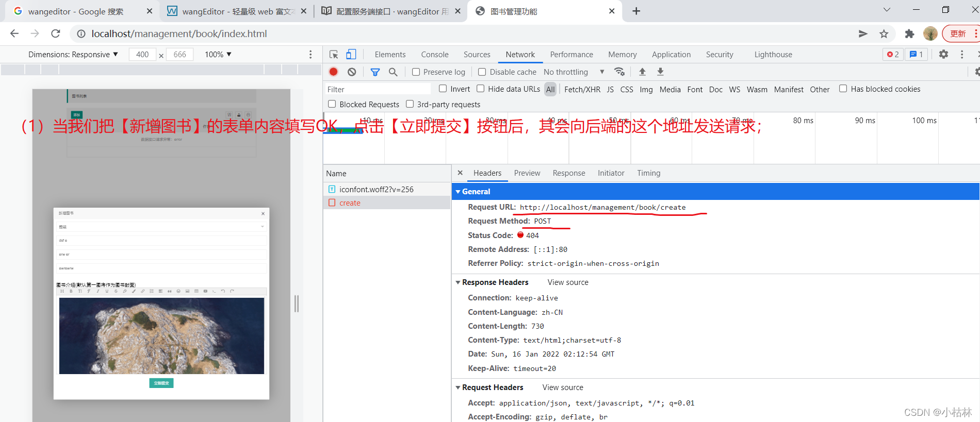
Task: Import HAR file upload icon
Action: (x=642, y=72)
